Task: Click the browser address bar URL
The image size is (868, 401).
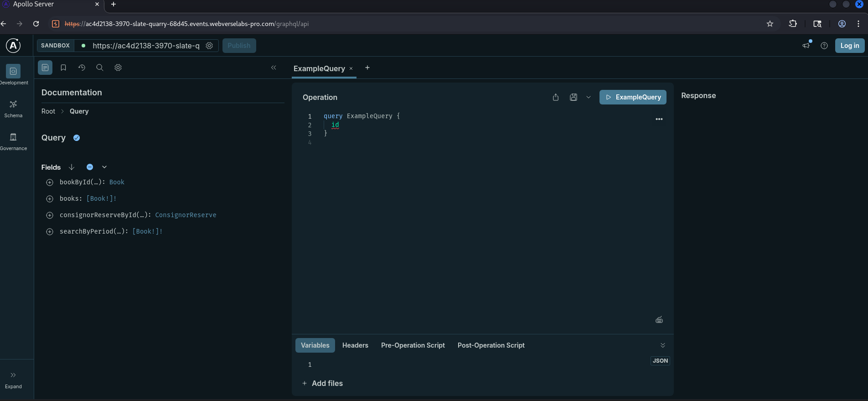Action: coord(186,24)
